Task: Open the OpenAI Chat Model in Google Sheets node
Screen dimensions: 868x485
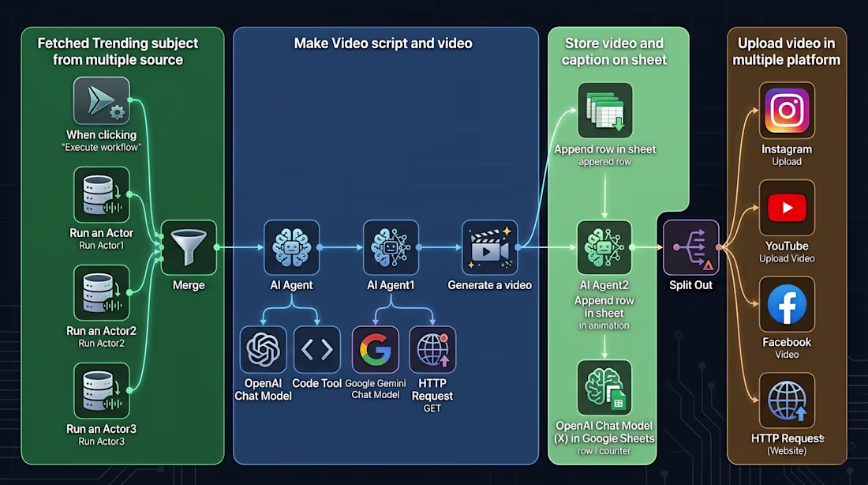Action: pyautogui.click(x=604, y=387)
